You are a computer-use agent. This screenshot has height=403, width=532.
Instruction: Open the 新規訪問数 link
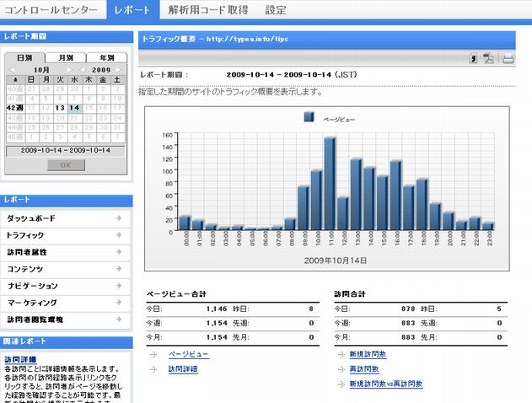(368, 354)
